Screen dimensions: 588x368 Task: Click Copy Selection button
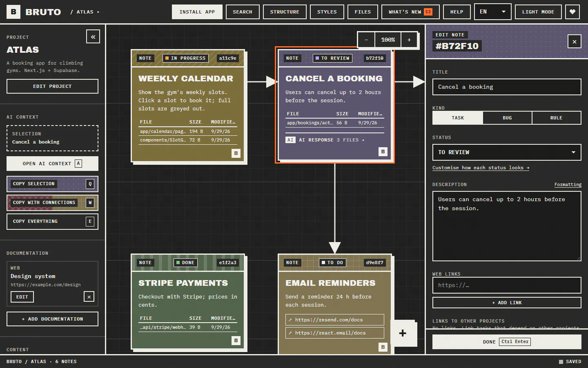pos(52,184)
